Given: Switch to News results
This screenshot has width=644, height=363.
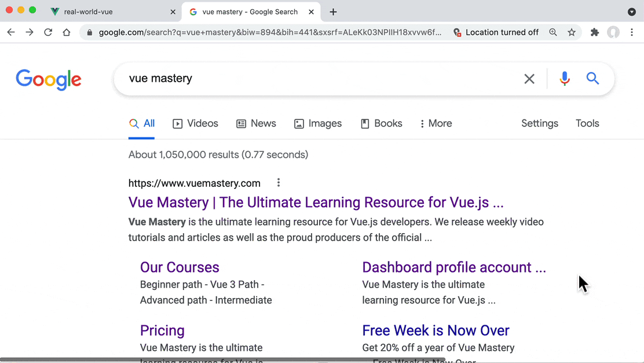Looking at the screenshot, I should point(257,124).
